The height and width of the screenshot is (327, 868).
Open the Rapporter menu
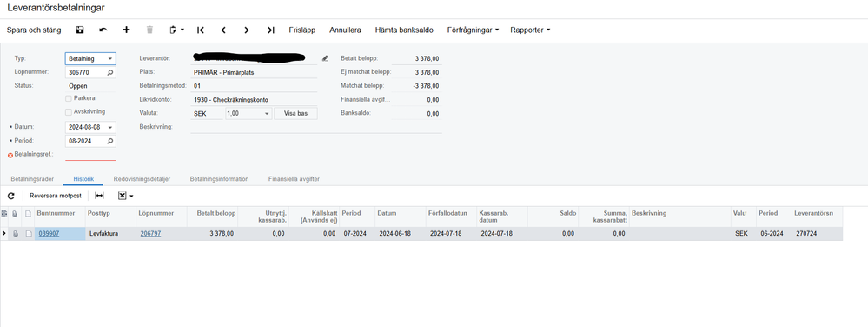(530, 30)
